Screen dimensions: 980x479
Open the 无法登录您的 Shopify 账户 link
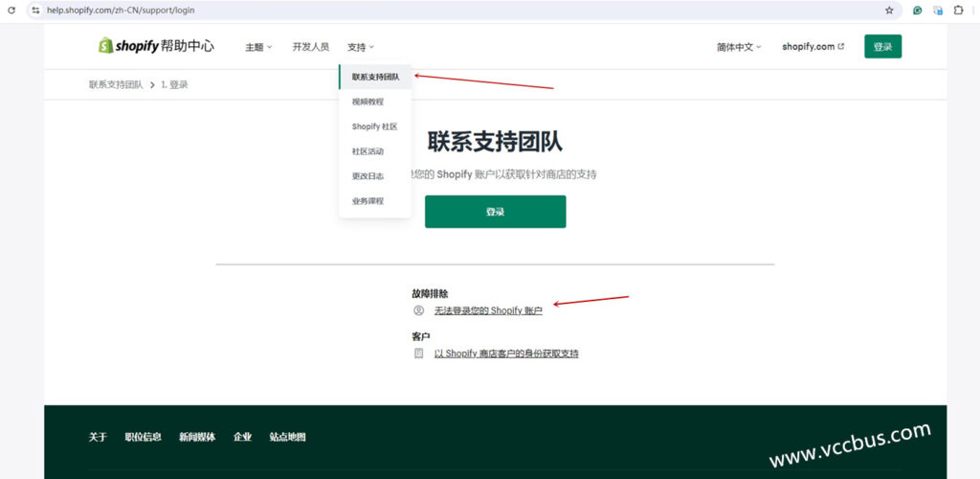coord(488,310)
